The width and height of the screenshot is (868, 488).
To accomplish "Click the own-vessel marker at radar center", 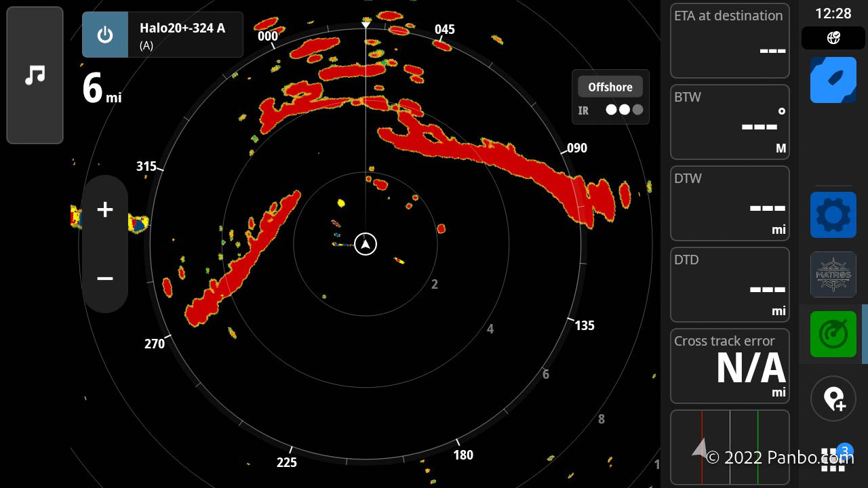I will click(x=366, y=244).
